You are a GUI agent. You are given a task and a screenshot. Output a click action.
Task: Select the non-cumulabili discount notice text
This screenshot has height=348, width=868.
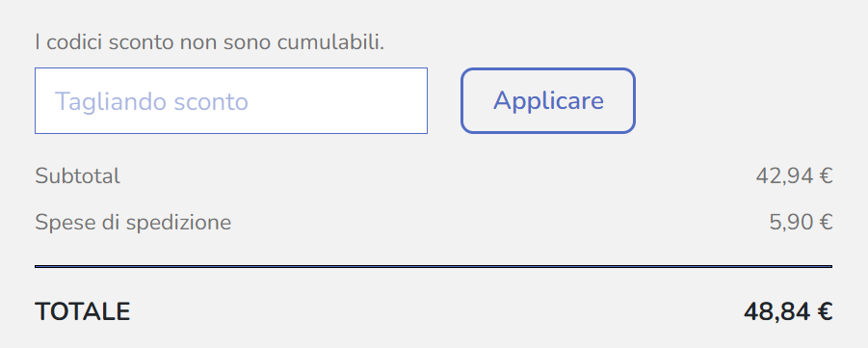[x=210, y=42]
